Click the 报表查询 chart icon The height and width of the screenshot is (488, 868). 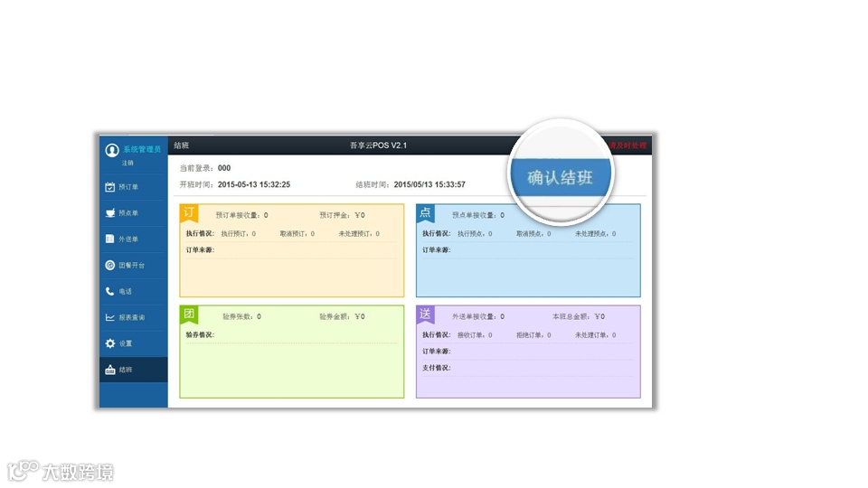[x=110, y=317]
